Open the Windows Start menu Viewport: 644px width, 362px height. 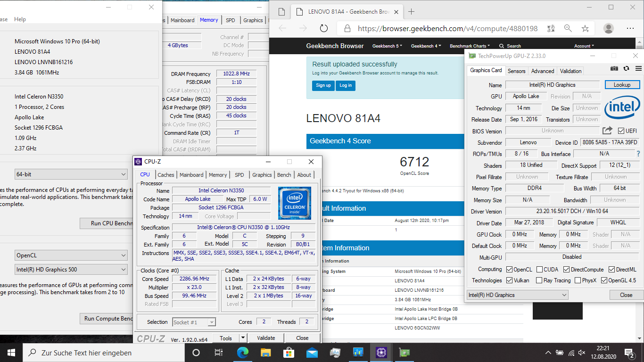tap(11, 352)
